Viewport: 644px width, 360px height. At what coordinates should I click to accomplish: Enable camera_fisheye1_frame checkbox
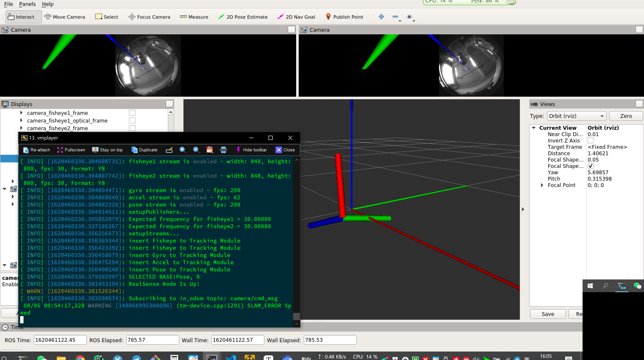(132, 113)
